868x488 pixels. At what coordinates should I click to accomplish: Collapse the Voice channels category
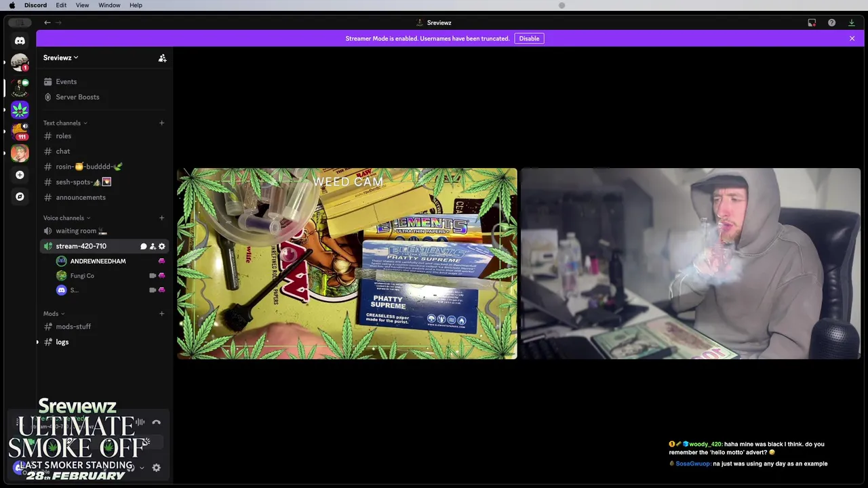point(66,218)
